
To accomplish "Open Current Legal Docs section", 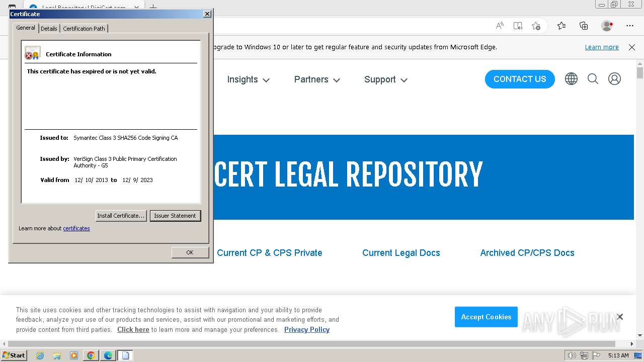I will 401,253.
